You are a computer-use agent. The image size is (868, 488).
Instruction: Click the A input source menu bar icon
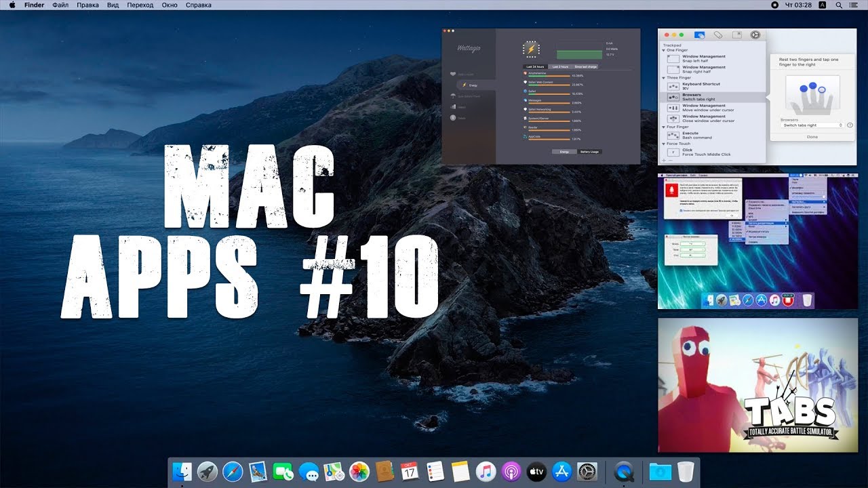pyautogui.click(x=823, y=5)
